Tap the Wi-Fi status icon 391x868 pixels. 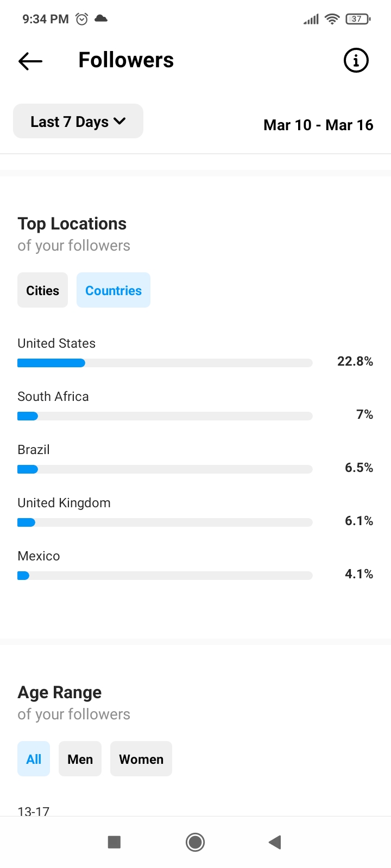click(332, 19)
